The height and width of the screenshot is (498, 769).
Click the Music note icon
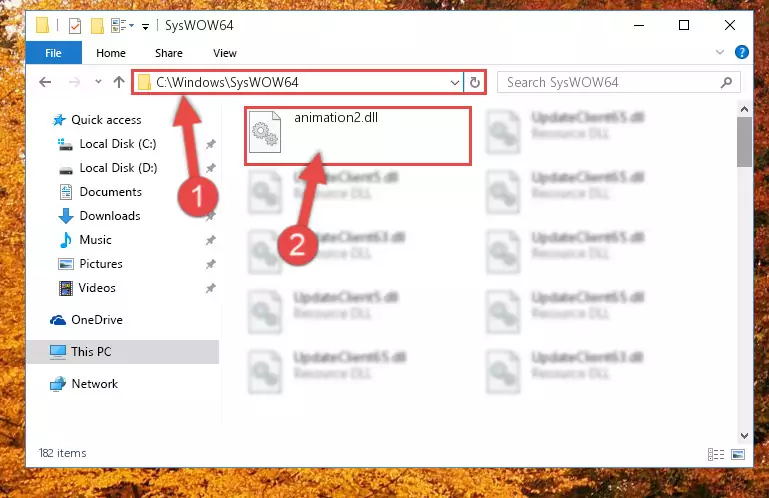coord(66,240)
